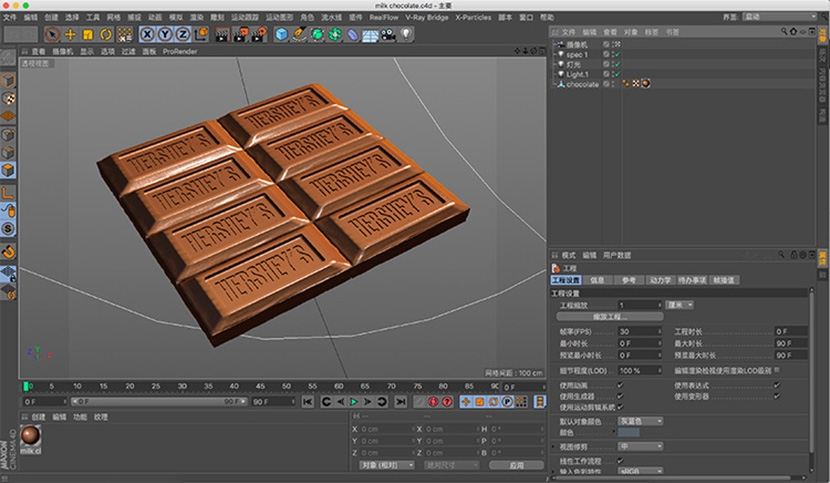830x483 pixels.
Task: Open the interface layout dropdown at top right
Action: 780,17
